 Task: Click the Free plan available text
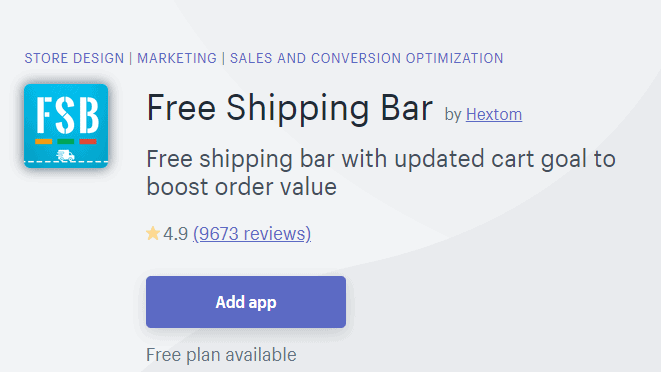[221, 355]
